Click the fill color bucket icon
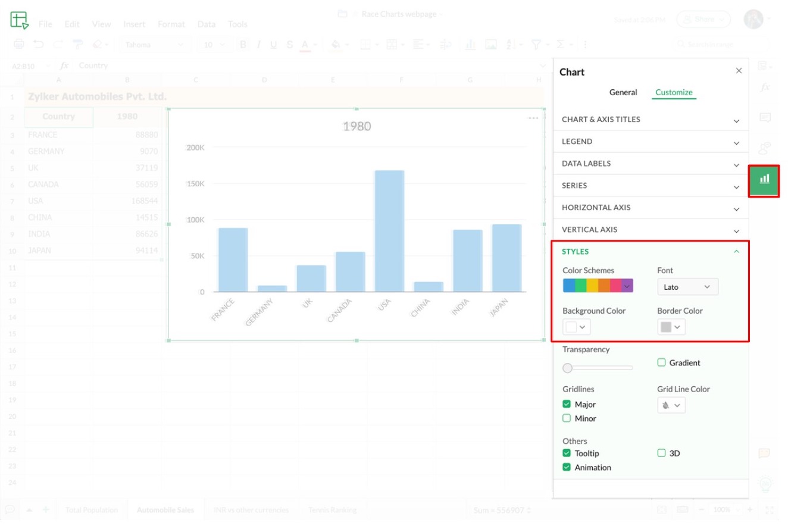788x532 pixels. click(x=335, y=45)
